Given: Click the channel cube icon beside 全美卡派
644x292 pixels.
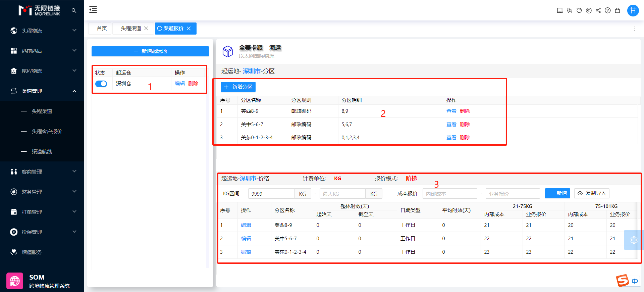Looking at the screenshot, I should pyautogui.click(x=228, y=51).
